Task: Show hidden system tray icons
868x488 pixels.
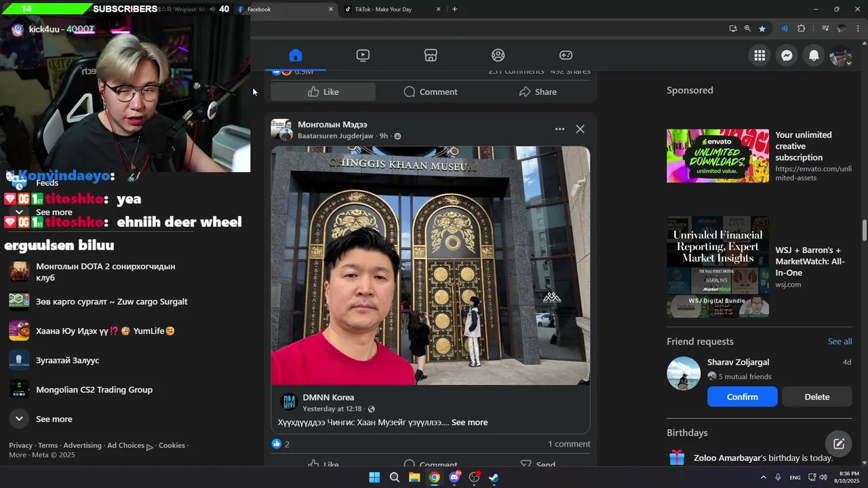Action: coord(763,478)
